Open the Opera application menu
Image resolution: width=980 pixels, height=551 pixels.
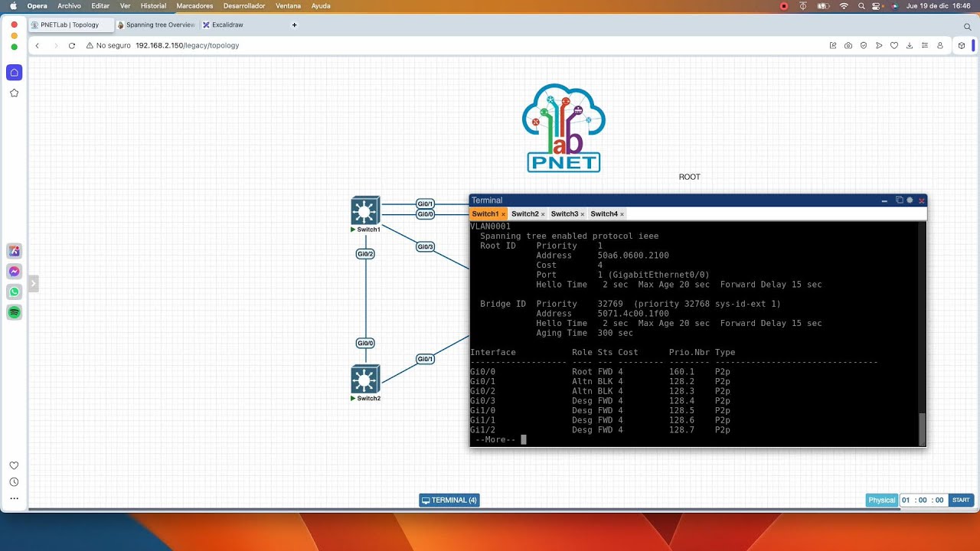click(37, 5)
